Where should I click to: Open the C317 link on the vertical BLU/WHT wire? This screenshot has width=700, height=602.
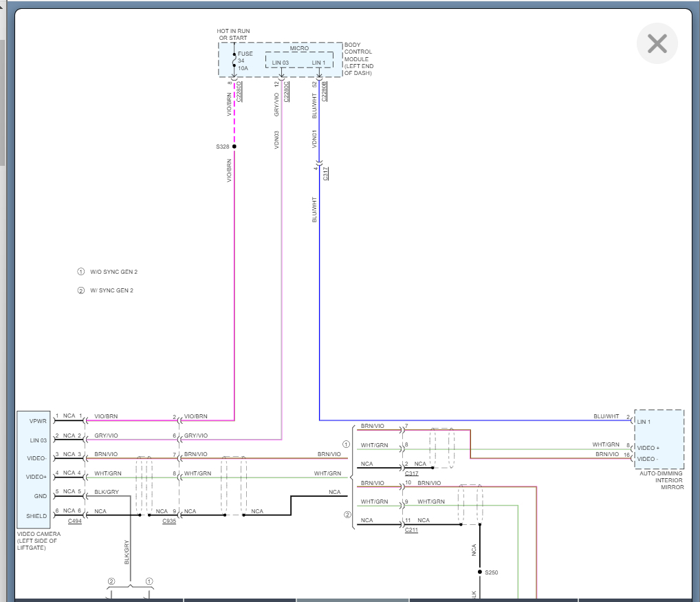coord(325,173)
